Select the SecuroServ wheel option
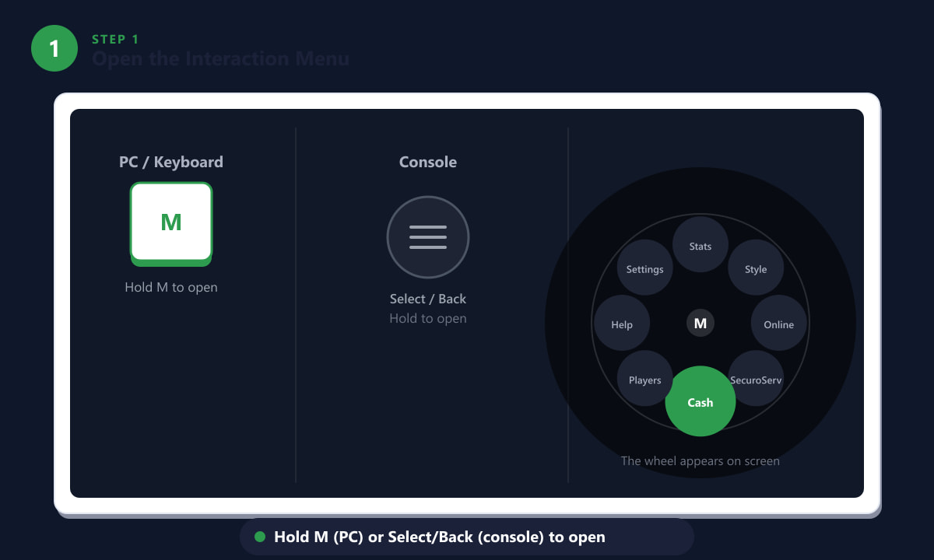934x560 pixels. (756, 379)
